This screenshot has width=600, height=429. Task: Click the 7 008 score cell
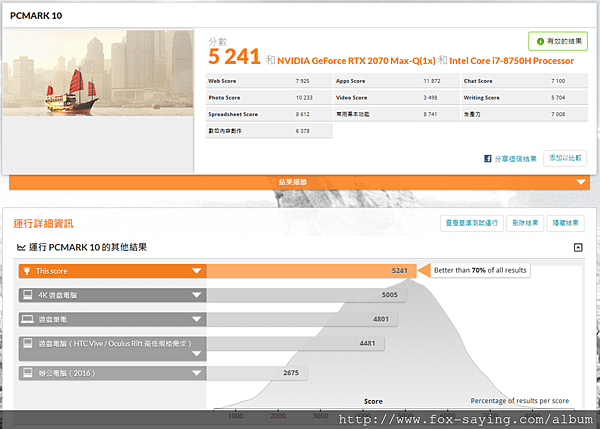point(558,114)
